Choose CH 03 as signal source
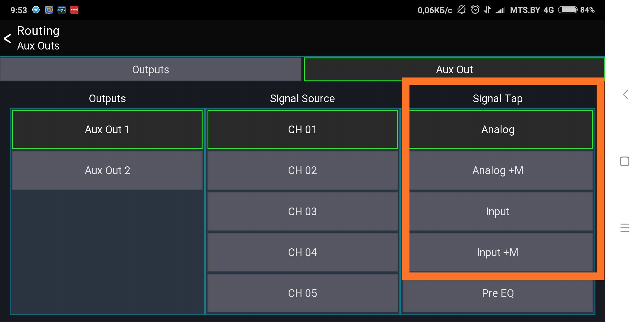The width and height of the screenshot is (644, 322). (302, 212)
